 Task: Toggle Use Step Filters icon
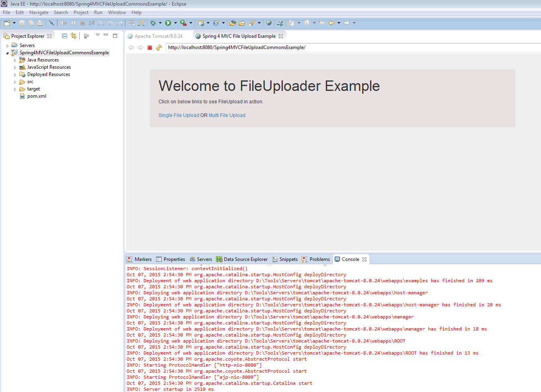pos(141,23)
